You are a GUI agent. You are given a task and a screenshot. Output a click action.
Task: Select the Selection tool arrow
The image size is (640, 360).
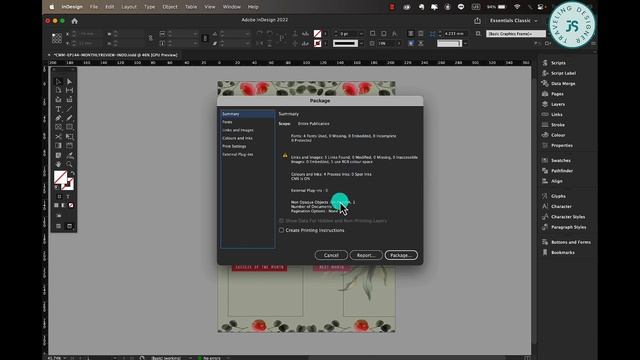click(x=58, y=82)
